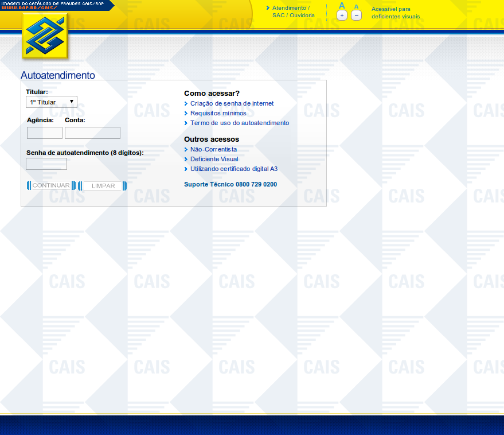504x435 pixels.
Task: Click the small A text-size icon
Action: pos(356,6)
